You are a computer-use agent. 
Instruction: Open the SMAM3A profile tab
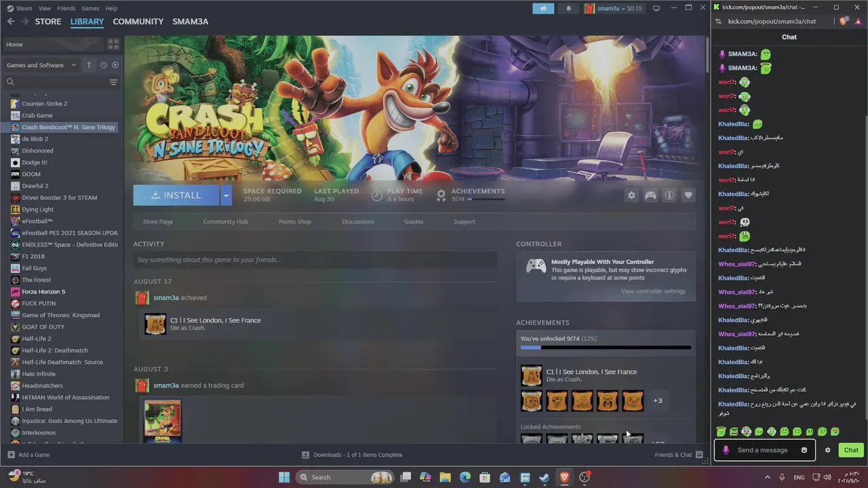point(191,22)
